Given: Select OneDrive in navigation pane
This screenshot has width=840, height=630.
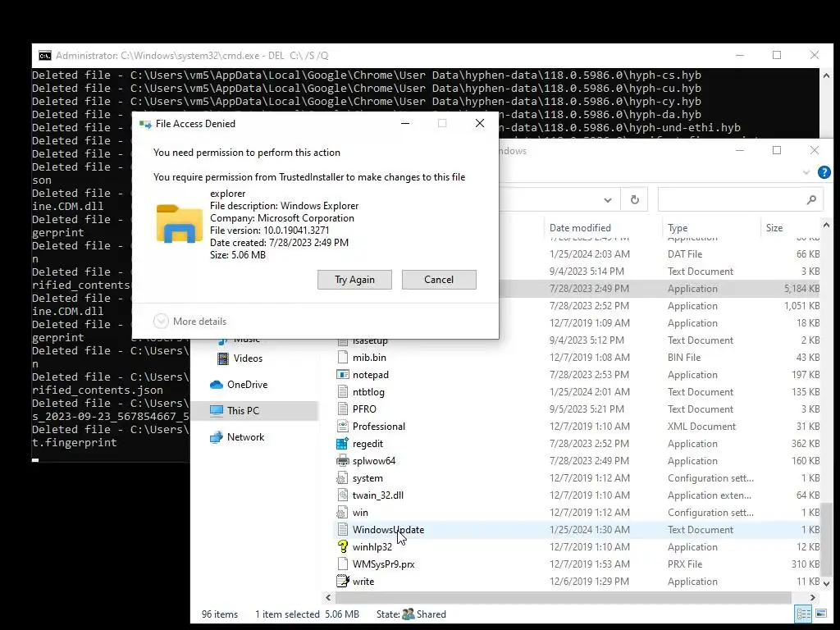Looking at the screenshot, I should click(247, 385).
